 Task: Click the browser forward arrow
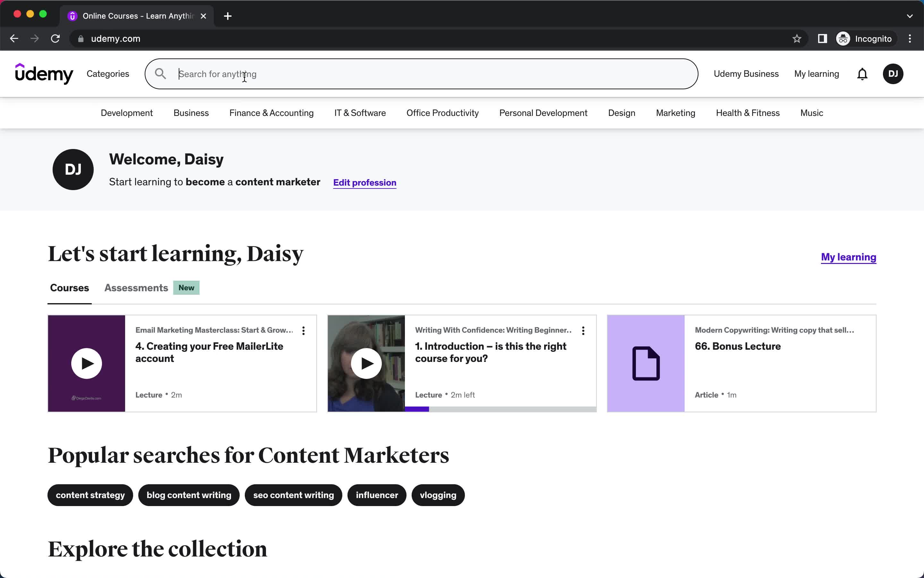click(x=35, y=39)
